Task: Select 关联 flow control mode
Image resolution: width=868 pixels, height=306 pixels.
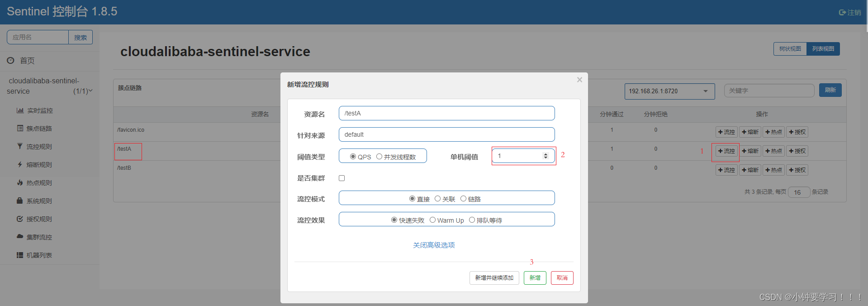Action: point(437,199)
